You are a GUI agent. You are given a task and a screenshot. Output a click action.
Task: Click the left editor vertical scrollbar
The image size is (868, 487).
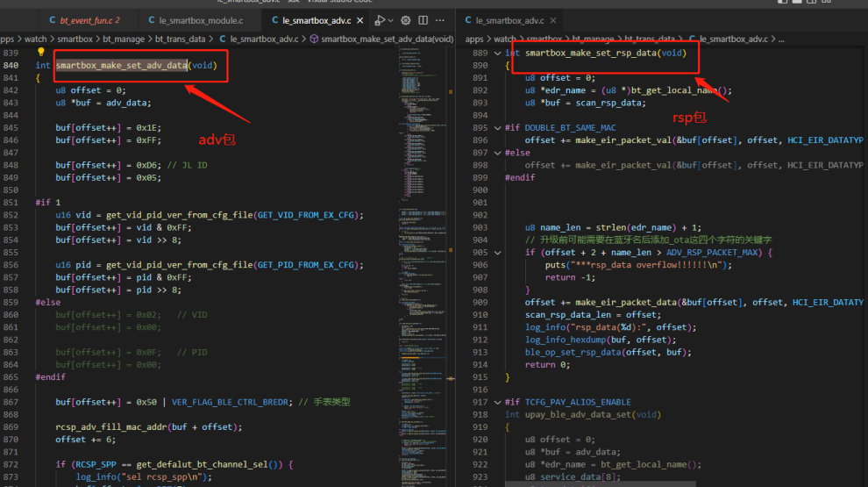[451, 266]
